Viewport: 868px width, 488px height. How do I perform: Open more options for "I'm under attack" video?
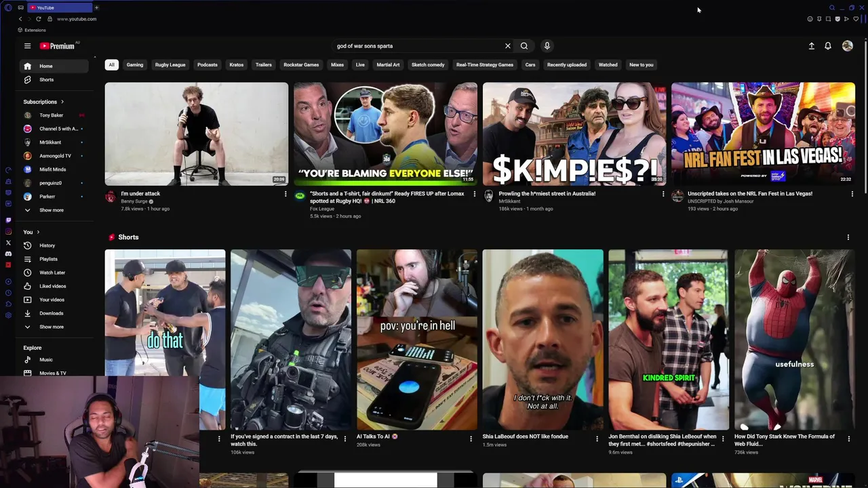[285, 194]
